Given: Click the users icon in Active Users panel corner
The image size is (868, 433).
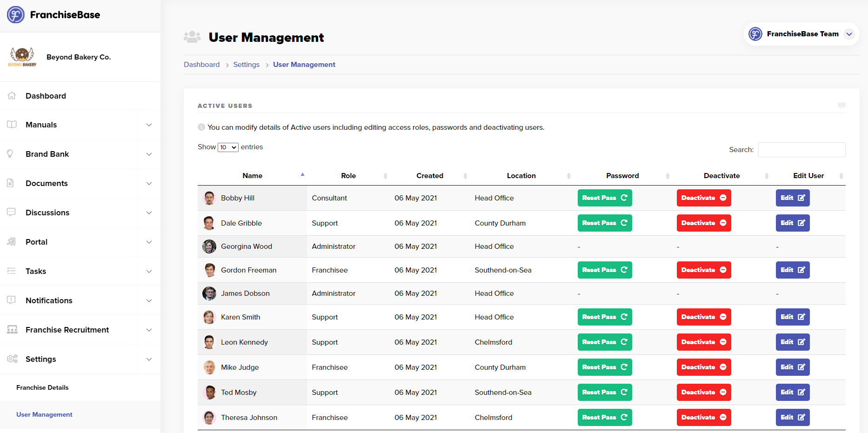Looking at the screenshot, I should pos(841,106).
